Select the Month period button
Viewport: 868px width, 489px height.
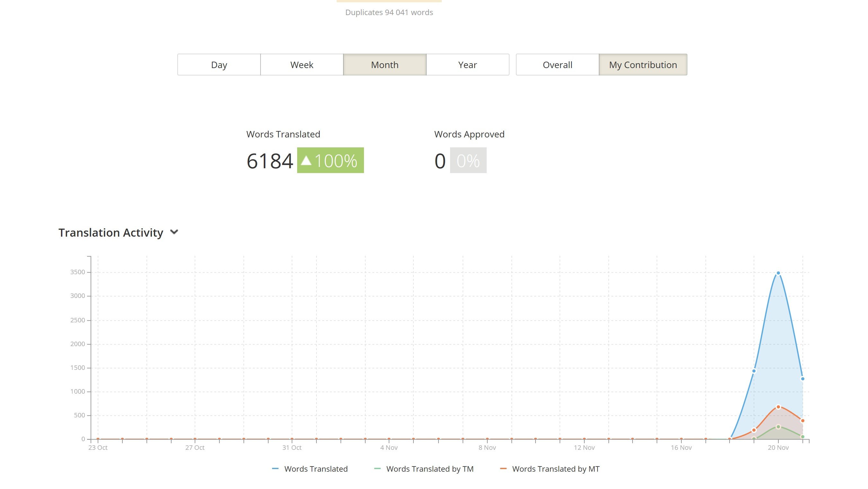tap(385, 65)
